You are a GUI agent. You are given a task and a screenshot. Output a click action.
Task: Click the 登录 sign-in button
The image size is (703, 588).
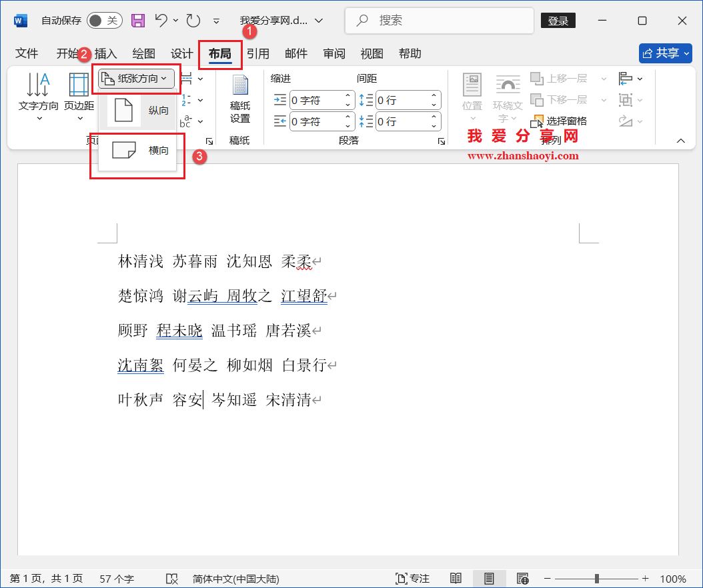pos(558,21)
